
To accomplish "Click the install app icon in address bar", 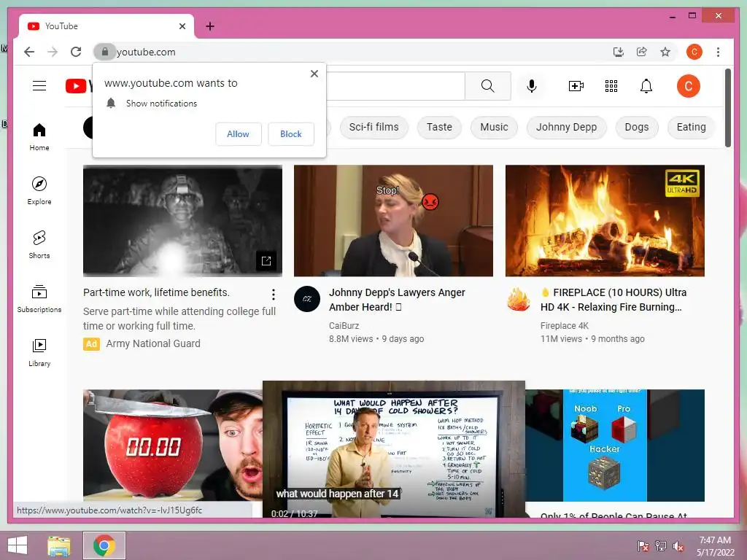I will [619, 52].
